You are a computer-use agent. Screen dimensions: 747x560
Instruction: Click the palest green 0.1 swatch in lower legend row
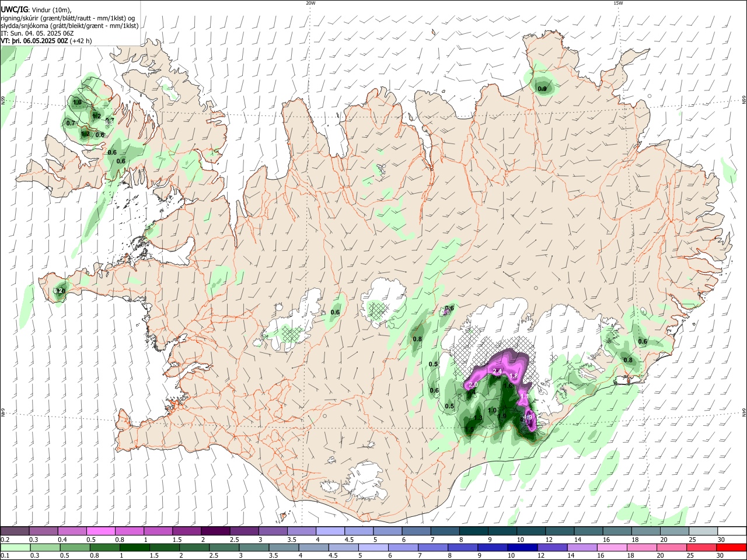pos(15,548)
